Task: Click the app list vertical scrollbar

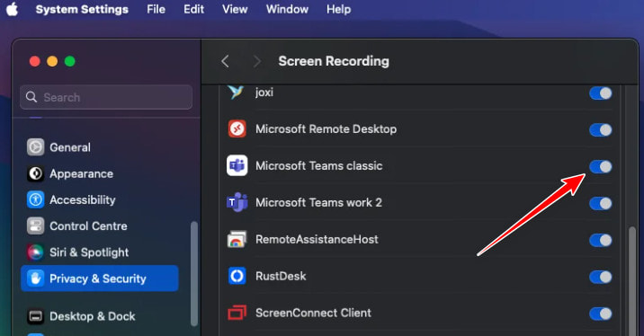Action: 633,281
